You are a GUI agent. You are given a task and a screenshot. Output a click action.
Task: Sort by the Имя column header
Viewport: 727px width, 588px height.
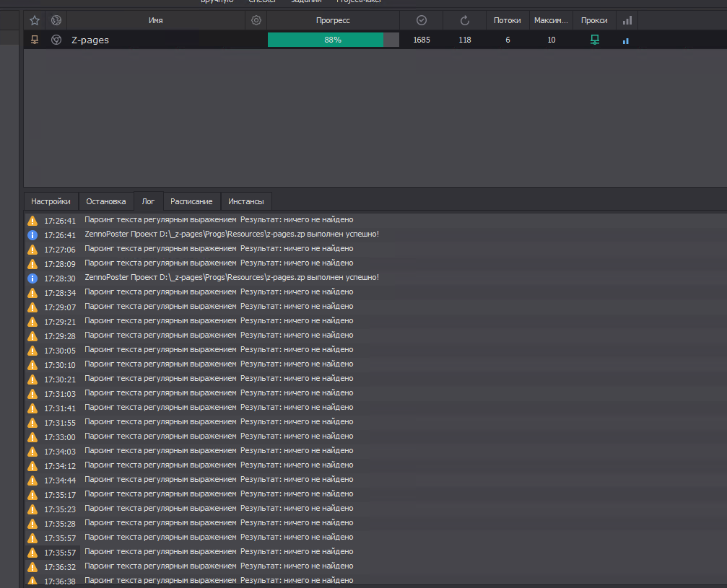pyautogui.click(x=156, y=20)
